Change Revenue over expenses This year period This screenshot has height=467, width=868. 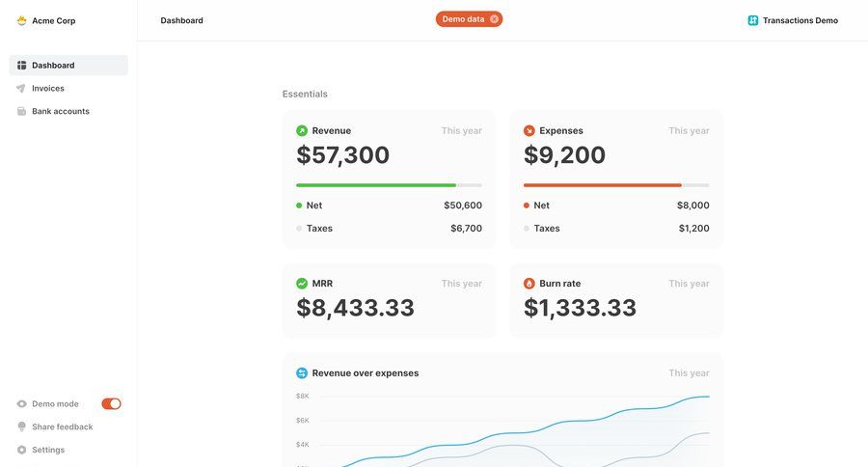[689, 372]
